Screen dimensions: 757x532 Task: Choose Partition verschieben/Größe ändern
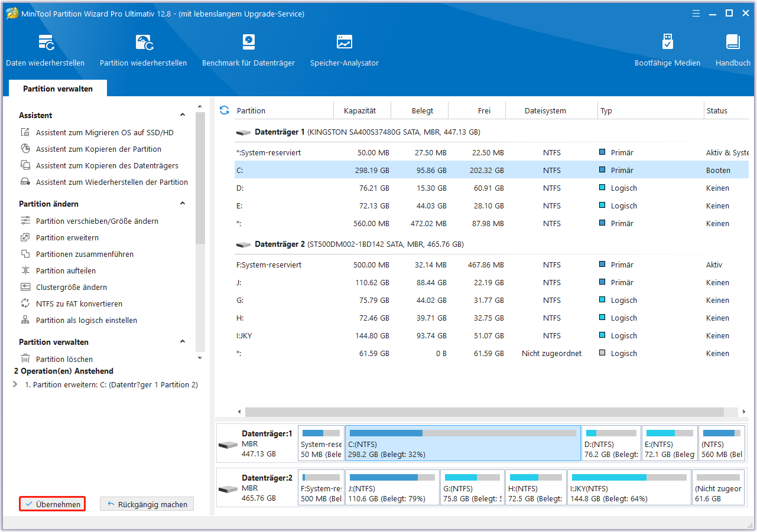(x=89, y=221)
